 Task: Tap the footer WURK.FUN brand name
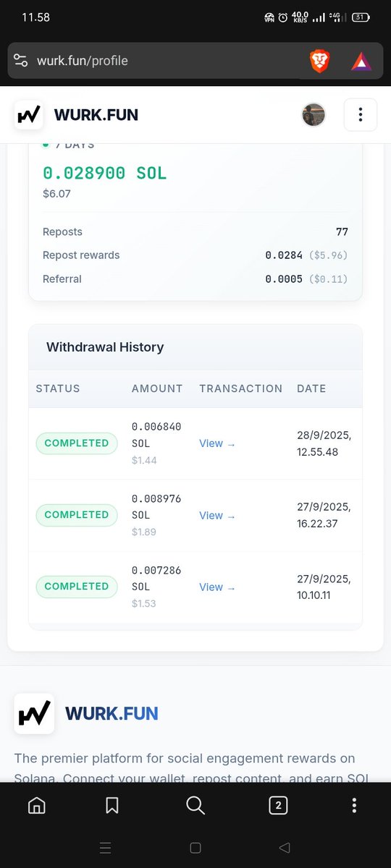point(112,714)
